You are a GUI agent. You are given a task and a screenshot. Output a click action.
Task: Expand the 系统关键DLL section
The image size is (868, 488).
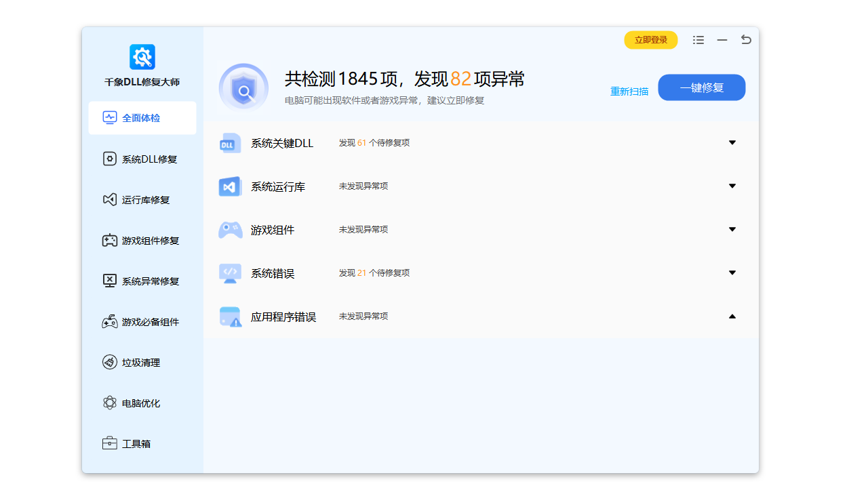pos(732,142)
